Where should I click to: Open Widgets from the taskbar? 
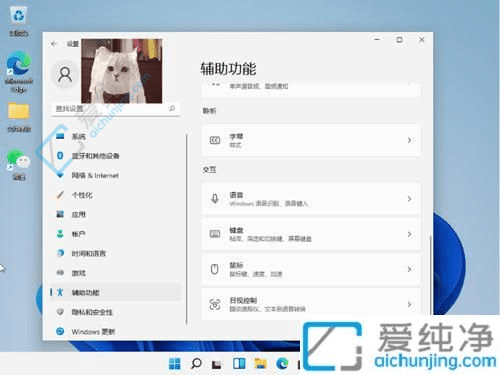coord(239,364)
